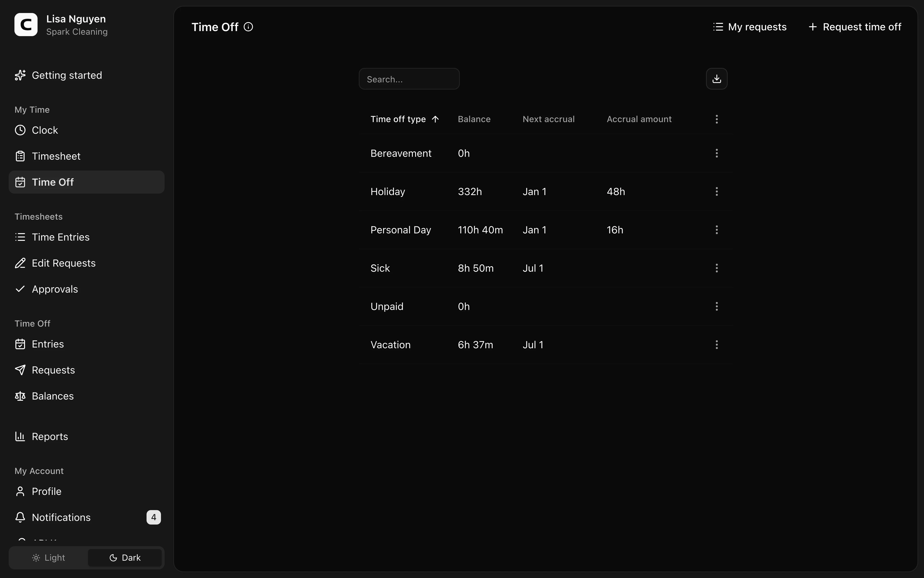The height and width of the screenshot is (578, 924).
Task: Open Balances page
Action: point(86,396)
